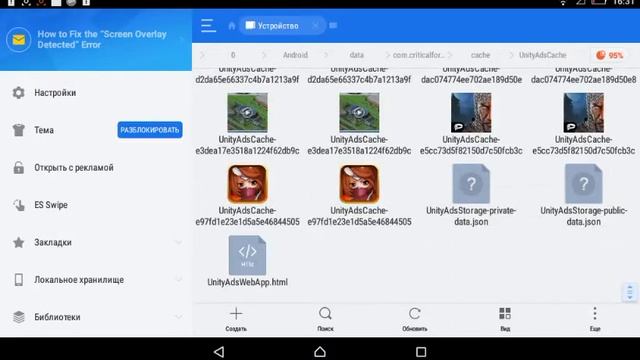Close the Устройство tab
Image resolution: width=640 pixels, height=360 pixels.
coord(316,26)
